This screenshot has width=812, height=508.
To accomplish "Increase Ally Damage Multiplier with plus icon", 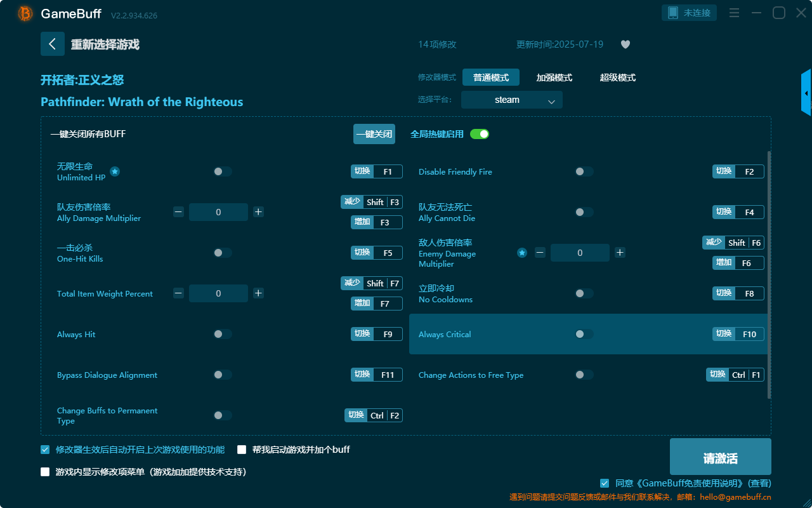I will 258,212.
